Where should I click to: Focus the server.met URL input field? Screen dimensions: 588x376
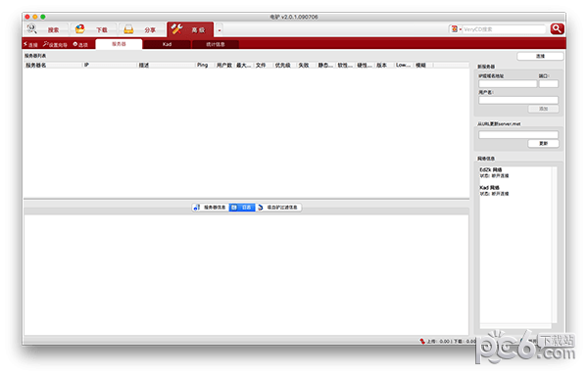[518, 135]
